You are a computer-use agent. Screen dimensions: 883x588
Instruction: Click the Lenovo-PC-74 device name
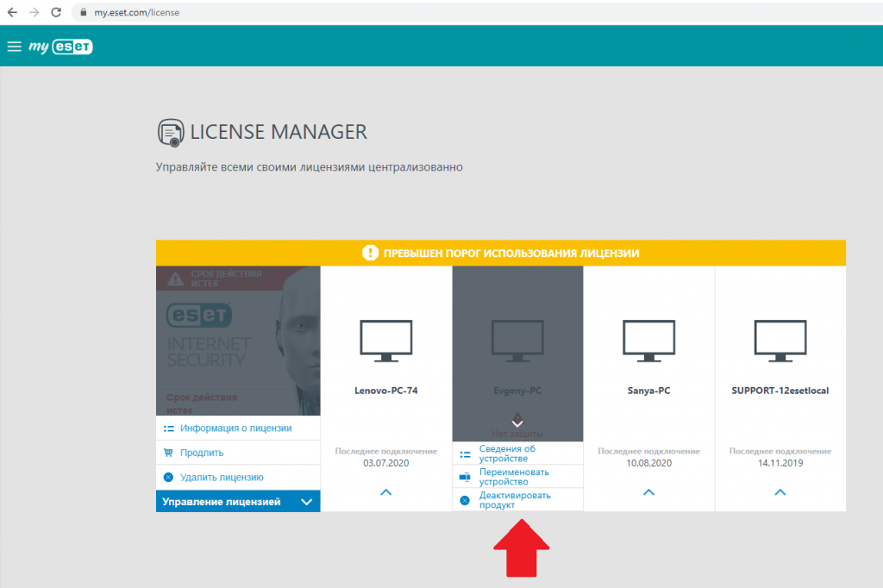pyautogui.click(x=386, y=391)
